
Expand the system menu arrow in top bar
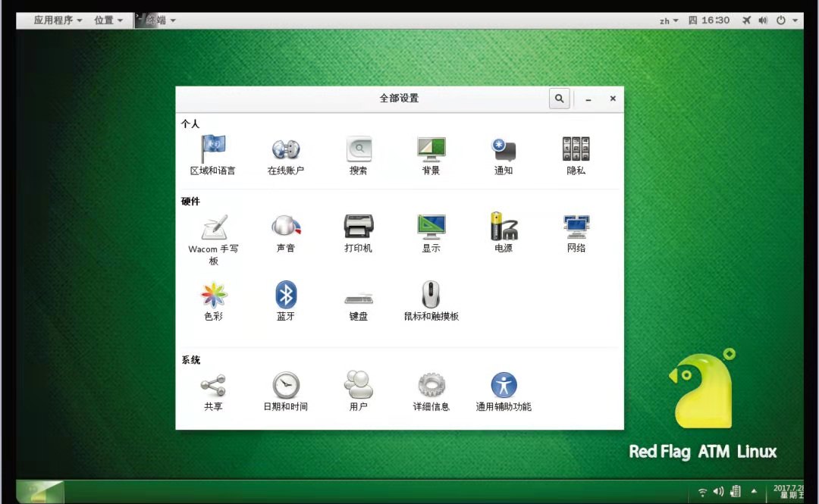tap(795, 21)
